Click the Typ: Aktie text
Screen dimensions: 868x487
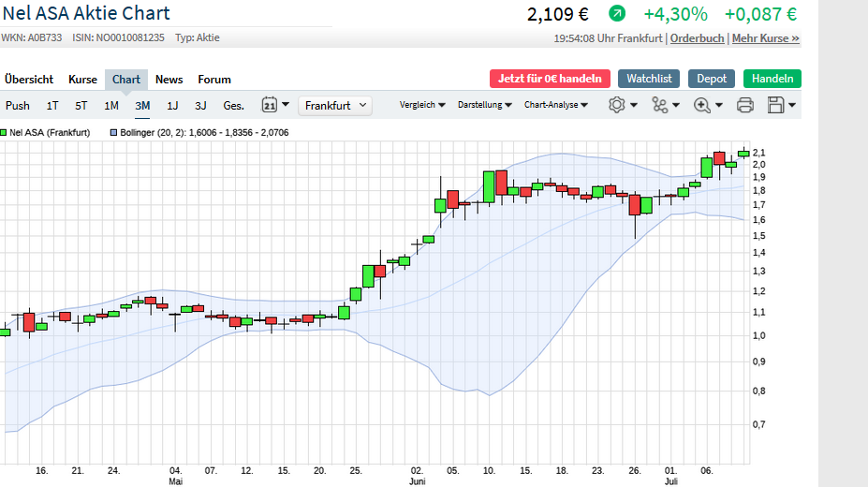pyautogui.click(x=198, y=37)
